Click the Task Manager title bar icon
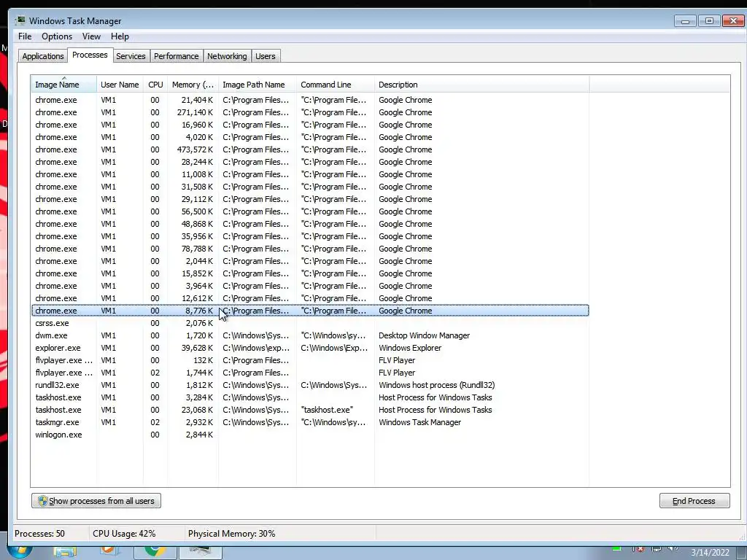Viewport: 747px width, 560px height. click(20, 20)
